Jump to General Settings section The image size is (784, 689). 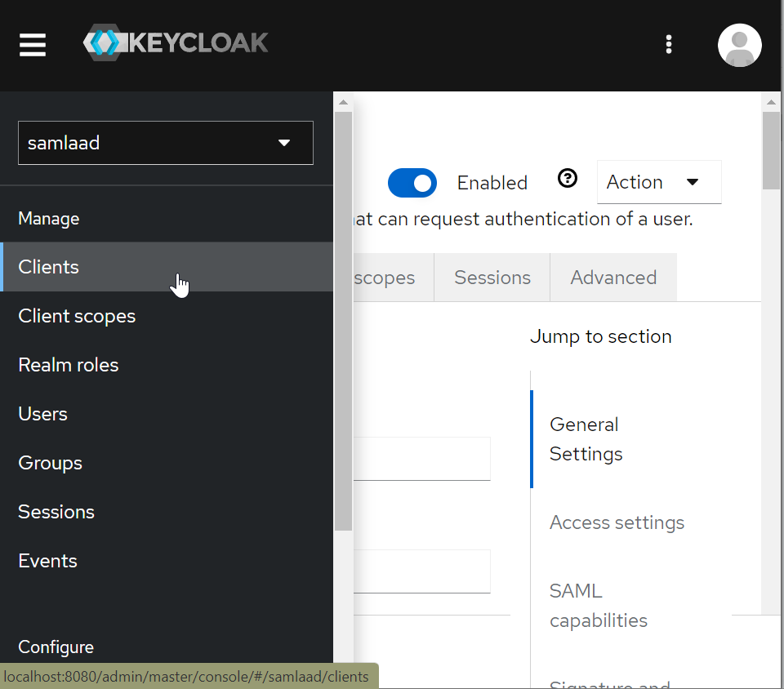(586, 439)
